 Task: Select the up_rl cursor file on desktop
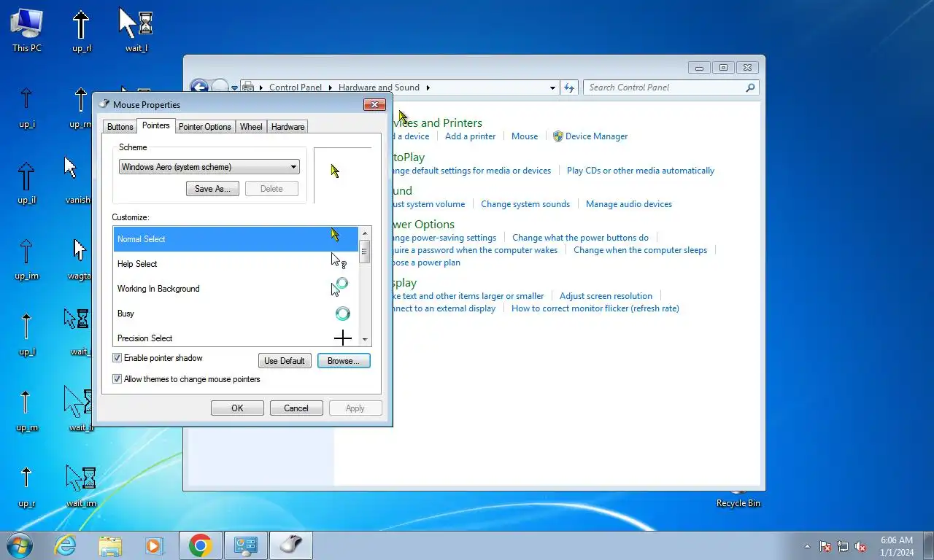pos(81,31)
